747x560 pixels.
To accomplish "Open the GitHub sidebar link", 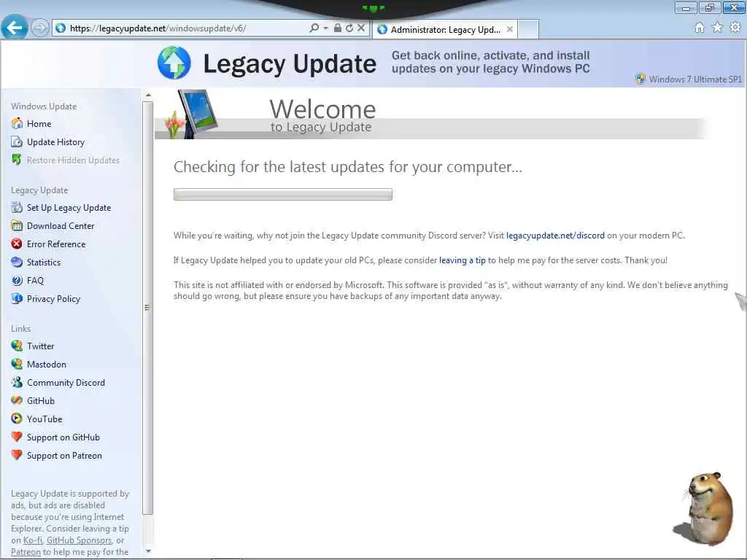I will pyautogui.click(x=41, y=401).
